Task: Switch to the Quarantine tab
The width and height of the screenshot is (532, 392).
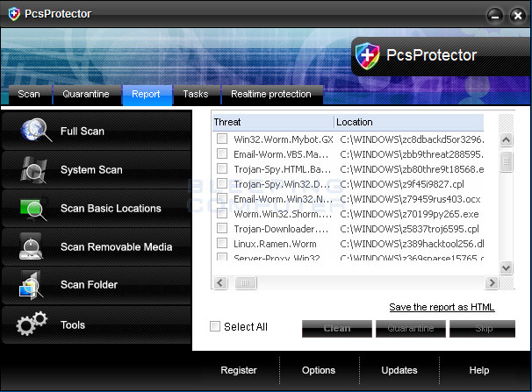Action: [x=86, y=94]
